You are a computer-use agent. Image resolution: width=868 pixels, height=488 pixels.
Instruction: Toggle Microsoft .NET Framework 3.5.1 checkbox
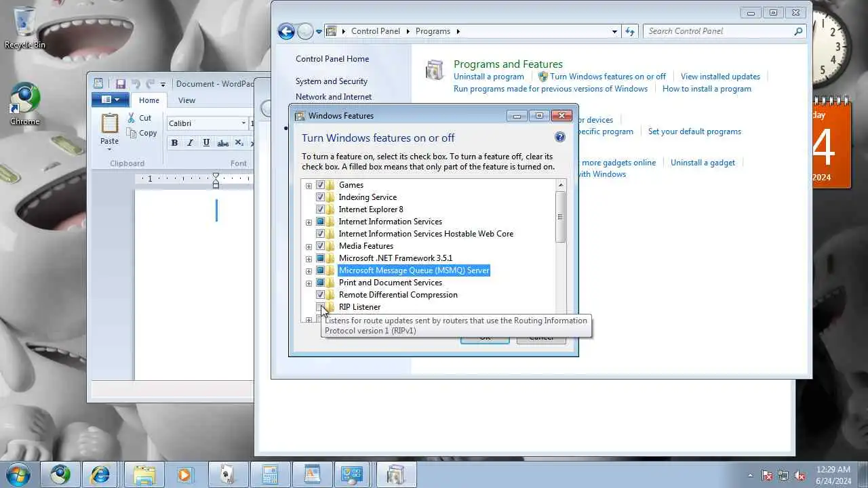(x=321, y=258)
